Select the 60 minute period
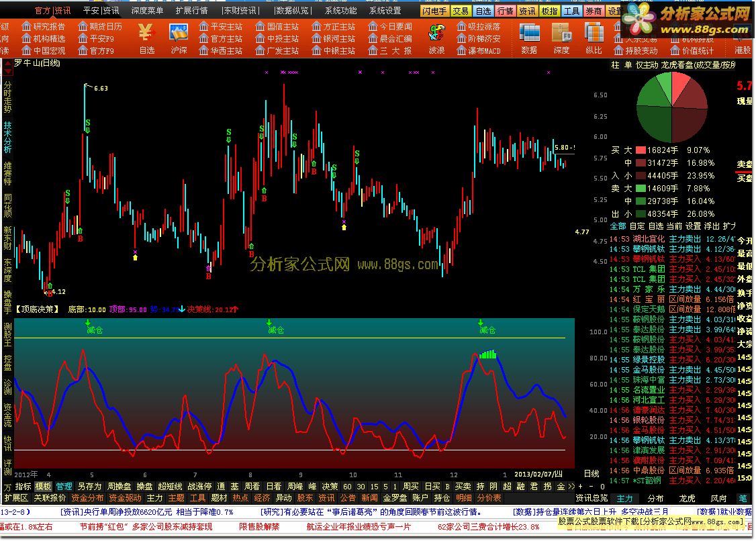 click(x=347, y=487)
